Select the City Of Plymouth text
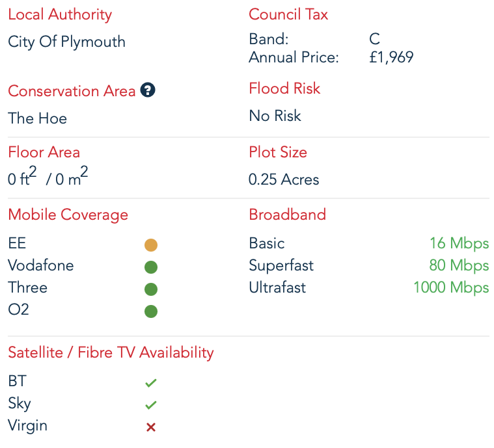The width and height of the screenshot is (494, 448). [x=66, y=42]
